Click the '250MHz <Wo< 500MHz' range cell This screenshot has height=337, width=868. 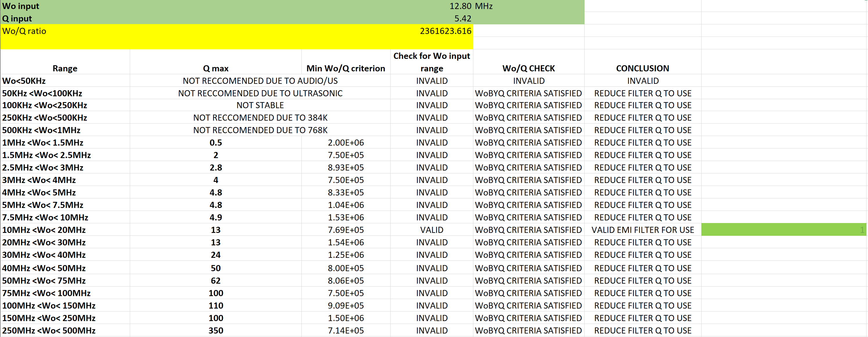click(x=65, y=331)
